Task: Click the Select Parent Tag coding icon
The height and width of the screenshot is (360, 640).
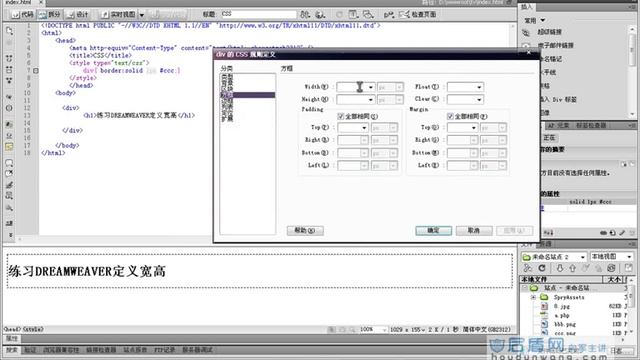Action: click(9, 97)
